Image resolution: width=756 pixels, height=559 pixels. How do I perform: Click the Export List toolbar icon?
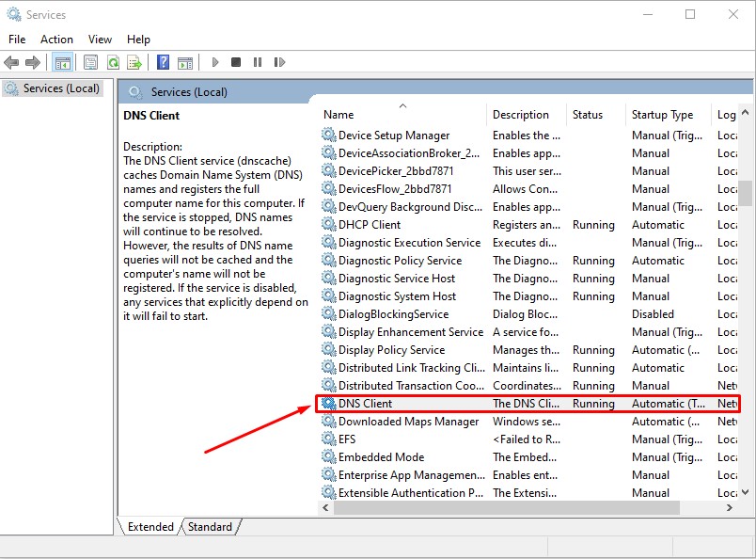tap(134, 63)
